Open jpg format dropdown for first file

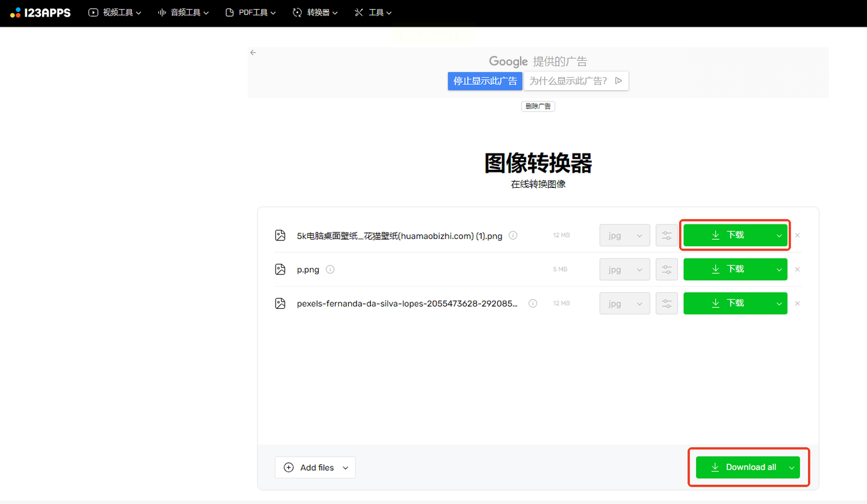click(x=624, y=235)
